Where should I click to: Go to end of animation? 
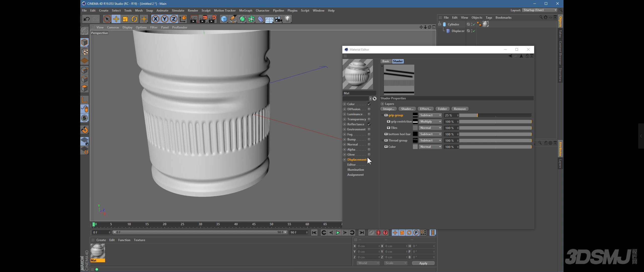[362, 232]
